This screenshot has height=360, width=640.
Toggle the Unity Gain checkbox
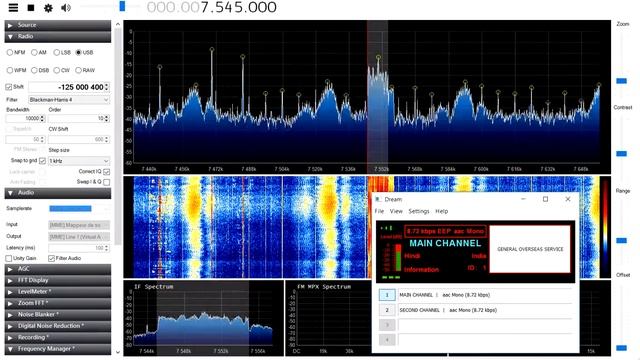tap(9, 258)
